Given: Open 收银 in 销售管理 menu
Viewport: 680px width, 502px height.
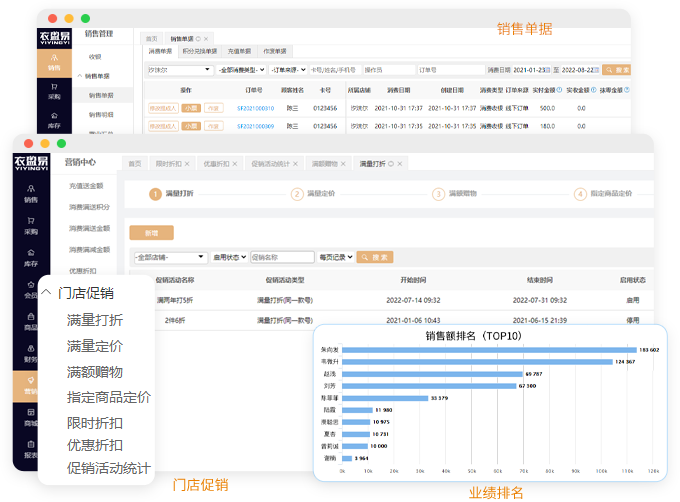Looking at the screenshot, I should 95,57.
